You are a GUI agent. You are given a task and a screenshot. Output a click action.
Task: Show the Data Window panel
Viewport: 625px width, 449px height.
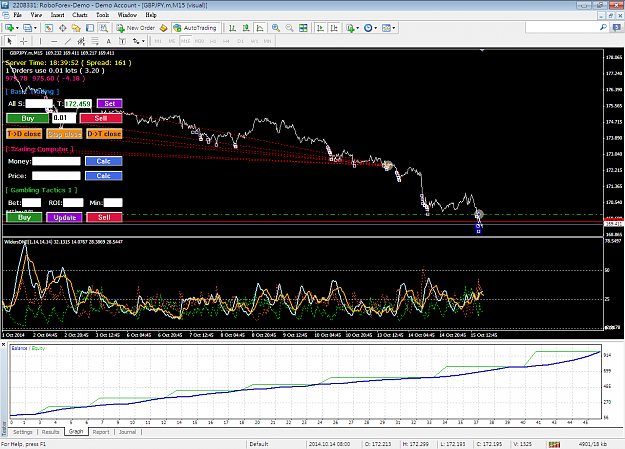click(x=63, y=28)
